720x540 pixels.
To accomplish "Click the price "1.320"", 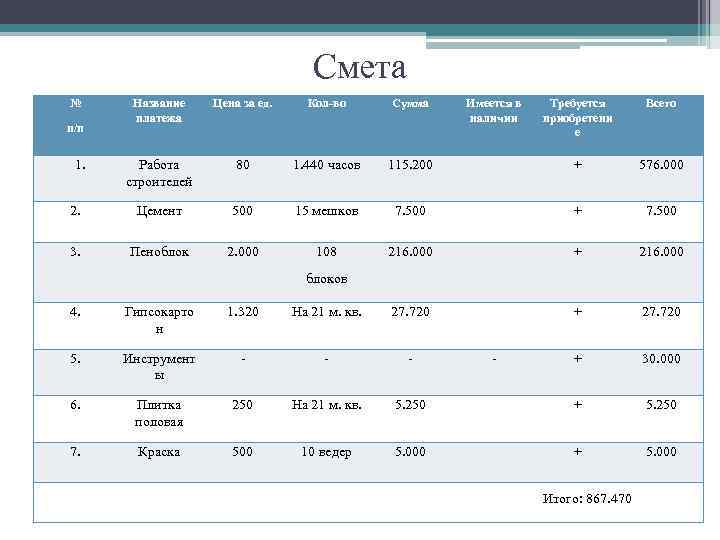I will [x=242, y=312].
